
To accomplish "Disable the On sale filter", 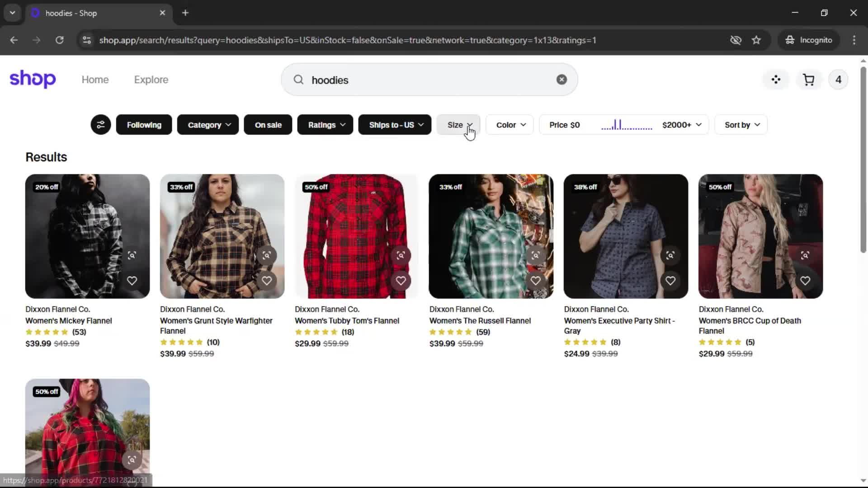I will point(268,125).
